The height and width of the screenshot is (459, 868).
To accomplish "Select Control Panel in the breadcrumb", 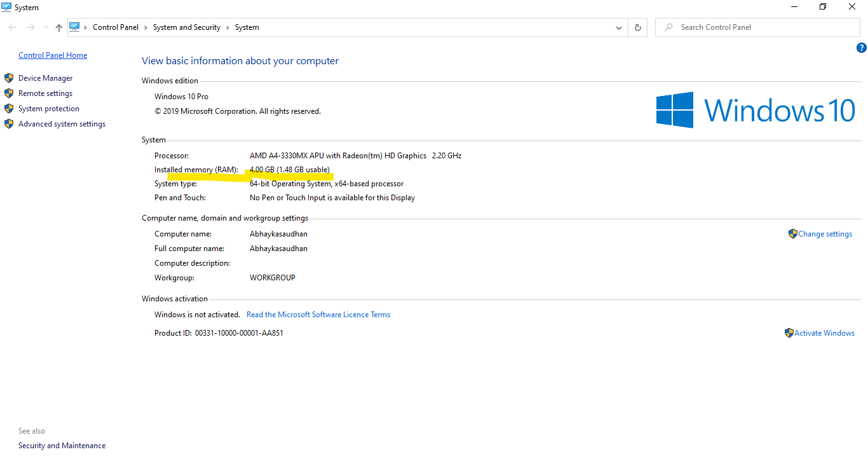I will click(116, 27).
